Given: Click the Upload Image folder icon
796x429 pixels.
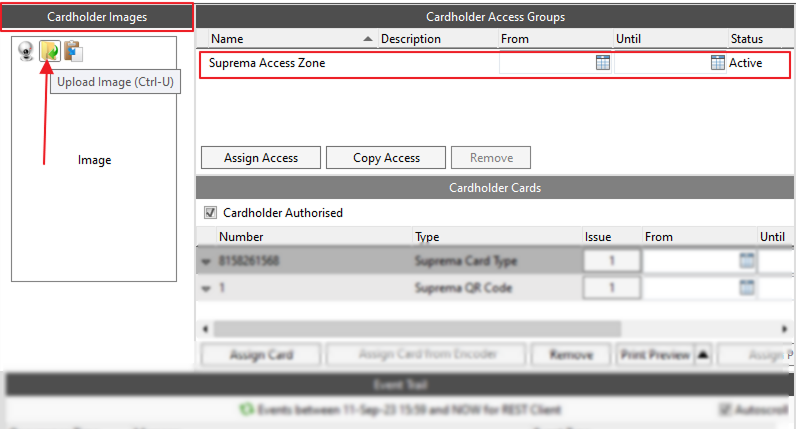Looking at the screenshot, I should [x=50, y=52].
